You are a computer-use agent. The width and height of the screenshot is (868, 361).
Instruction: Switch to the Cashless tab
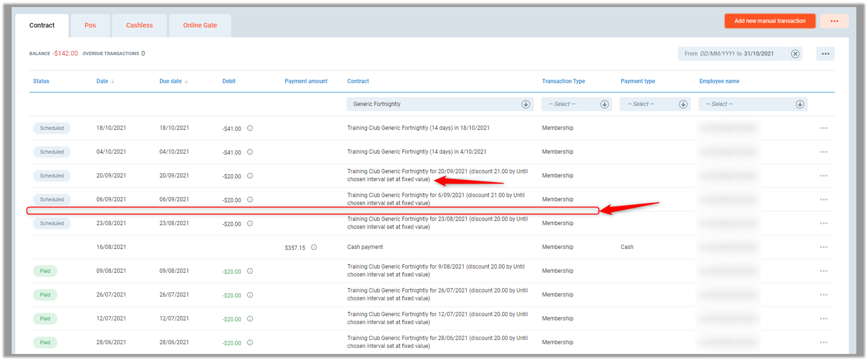[139, 25]
